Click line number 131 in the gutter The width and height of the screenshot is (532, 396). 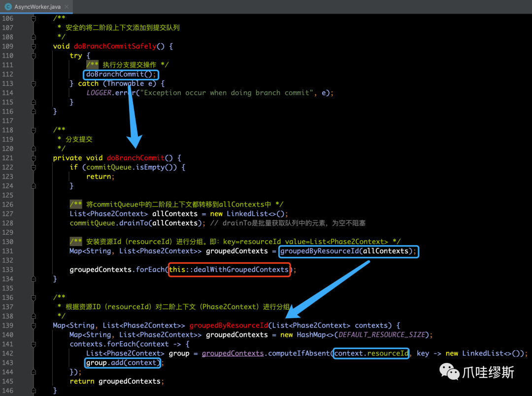[7, 251]
